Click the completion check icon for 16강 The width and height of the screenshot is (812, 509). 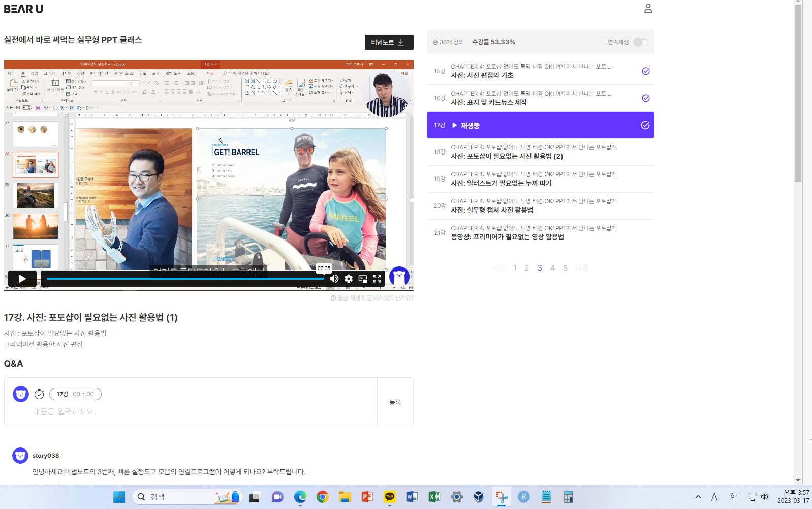coord(645,98)
